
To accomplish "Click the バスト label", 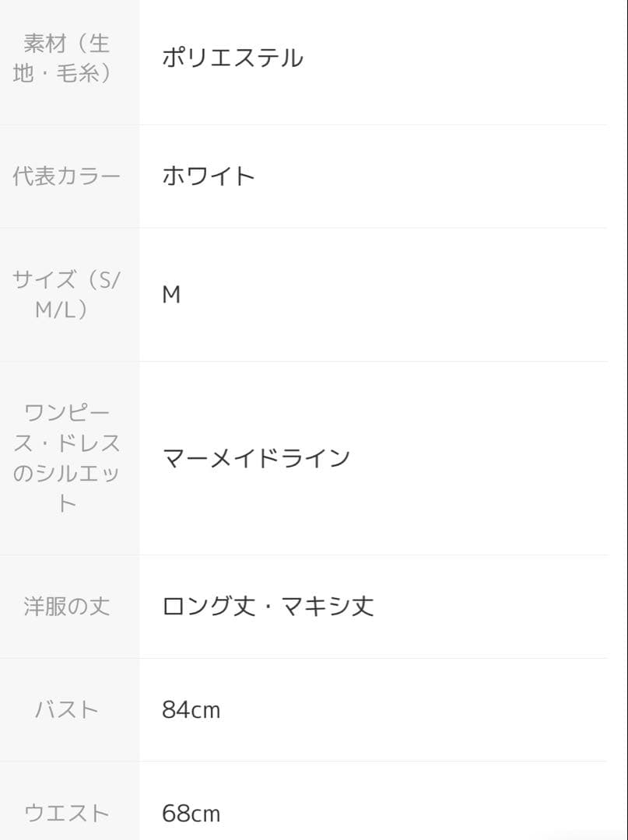I will pyautogui.click(x=67, y=710).
